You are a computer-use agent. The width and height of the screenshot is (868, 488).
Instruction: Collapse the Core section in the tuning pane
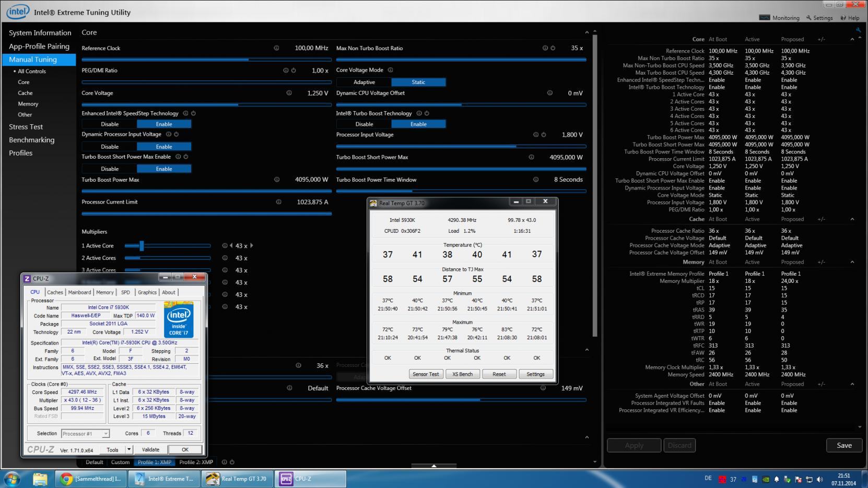point(587,33)
